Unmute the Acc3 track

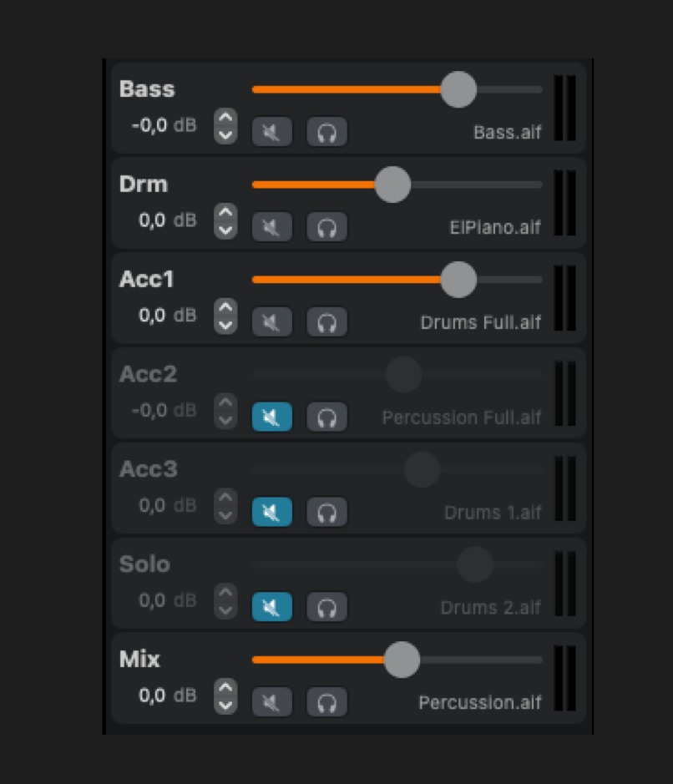pos(271,512)
